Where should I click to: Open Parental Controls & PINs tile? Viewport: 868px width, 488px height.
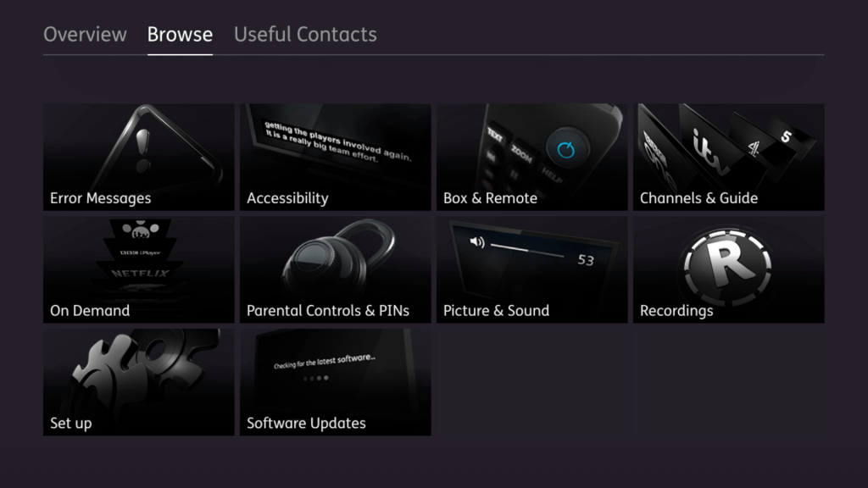pyautogui.click(x=335, y=269)
